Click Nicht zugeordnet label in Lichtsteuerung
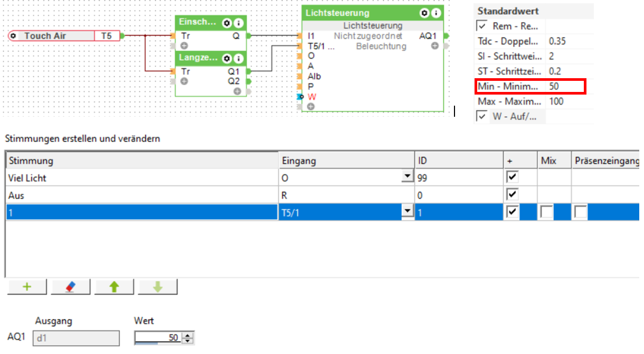This screenshot has height=354, width=644. coord(368,36)
